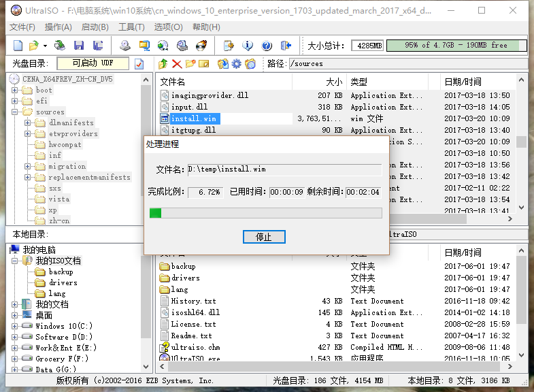Click the Save floppy disk icon

tap(79, 46)
